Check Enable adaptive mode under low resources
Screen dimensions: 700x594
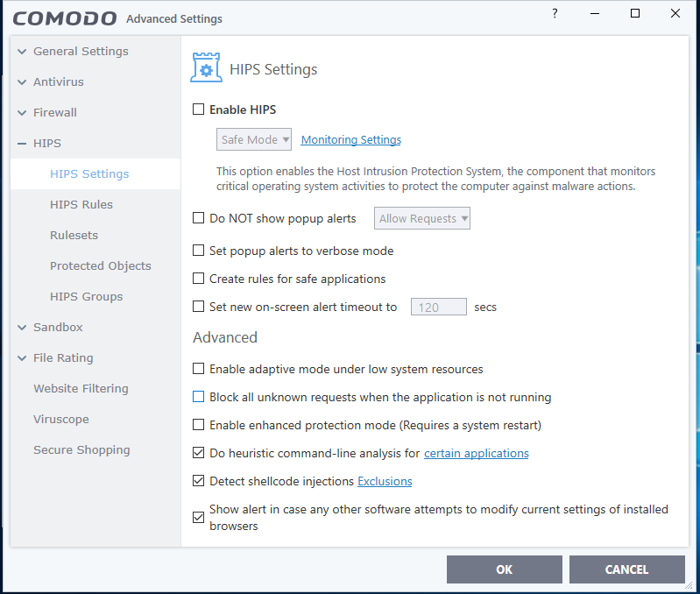tap(199, 369)
